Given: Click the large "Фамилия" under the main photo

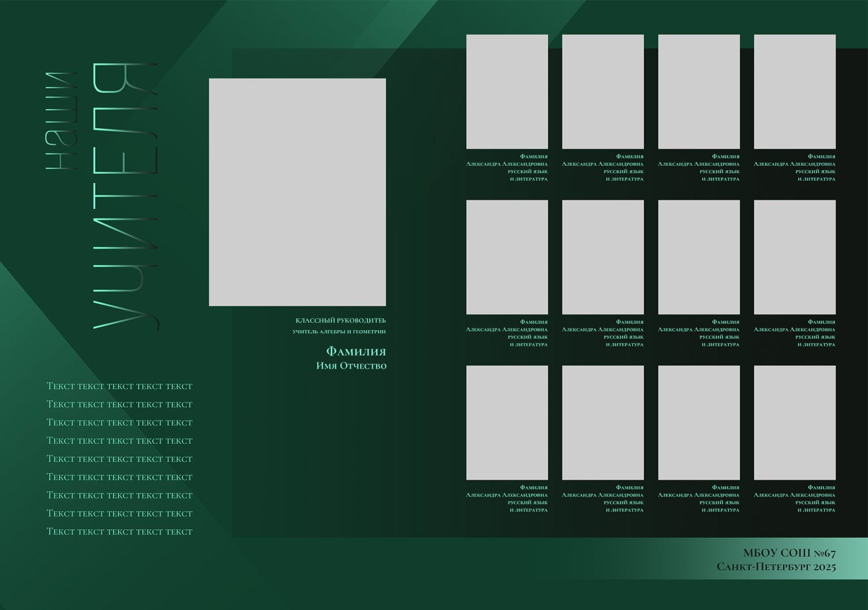Looking at the screenshot, I should (356, 352).
